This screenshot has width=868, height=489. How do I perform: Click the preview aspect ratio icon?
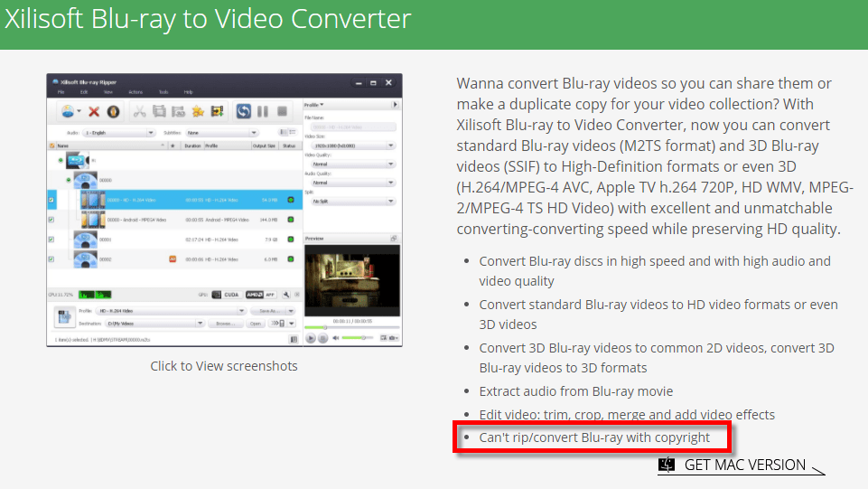click(383, 338)
